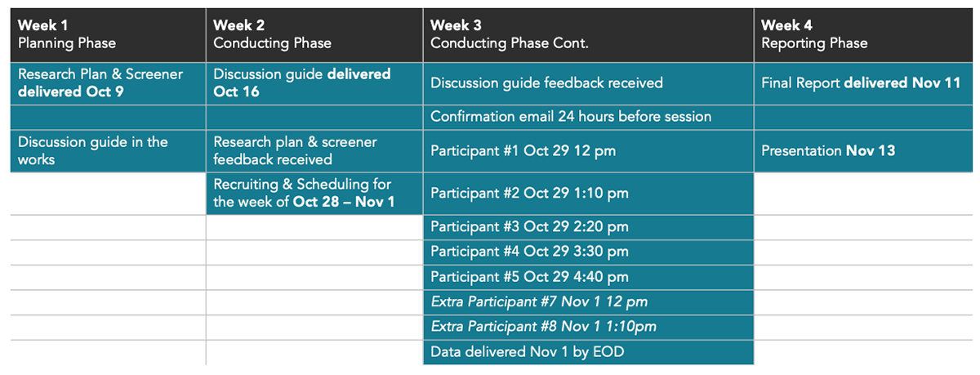Click Extra Participant #7 Nov 1 12 pm
The height and width of the screenshot is (375, 980).
coord(588,302)
